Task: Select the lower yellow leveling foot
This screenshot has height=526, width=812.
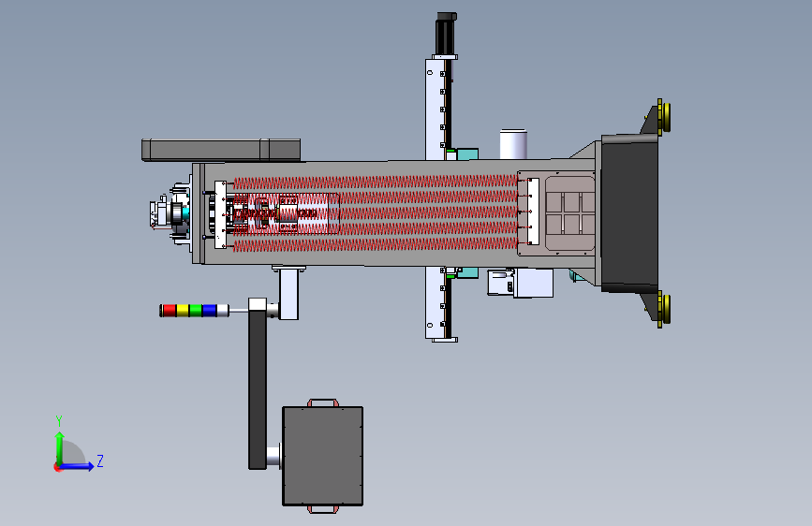Action: coord(664,309)
